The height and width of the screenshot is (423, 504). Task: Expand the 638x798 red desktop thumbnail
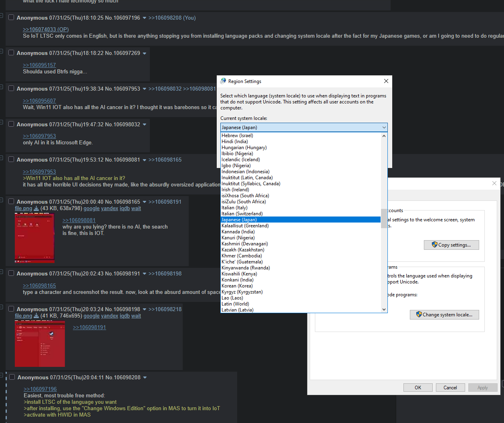point(34,238)
